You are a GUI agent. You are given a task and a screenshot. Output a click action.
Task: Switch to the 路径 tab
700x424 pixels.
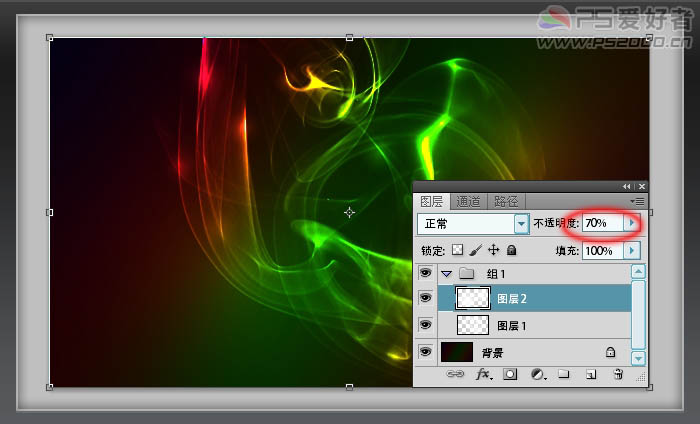[504, 202]
